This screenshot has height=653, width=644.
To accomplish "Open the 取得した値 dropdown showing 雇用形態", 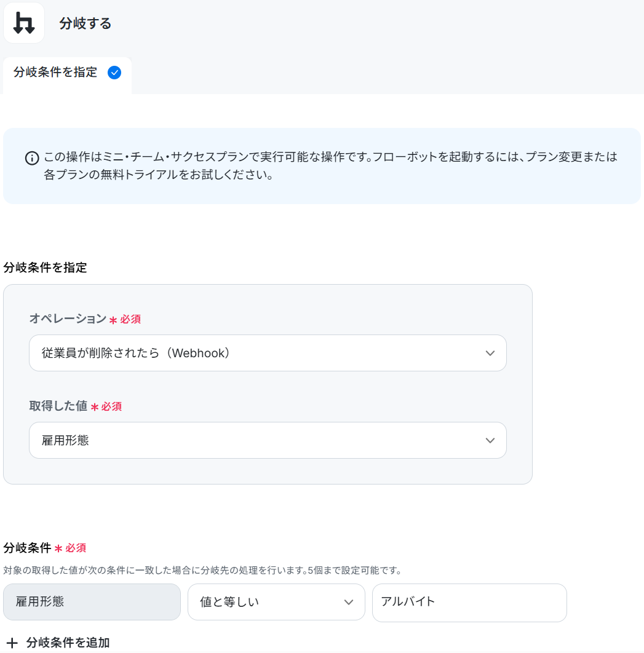I will (x=268, y=440).
